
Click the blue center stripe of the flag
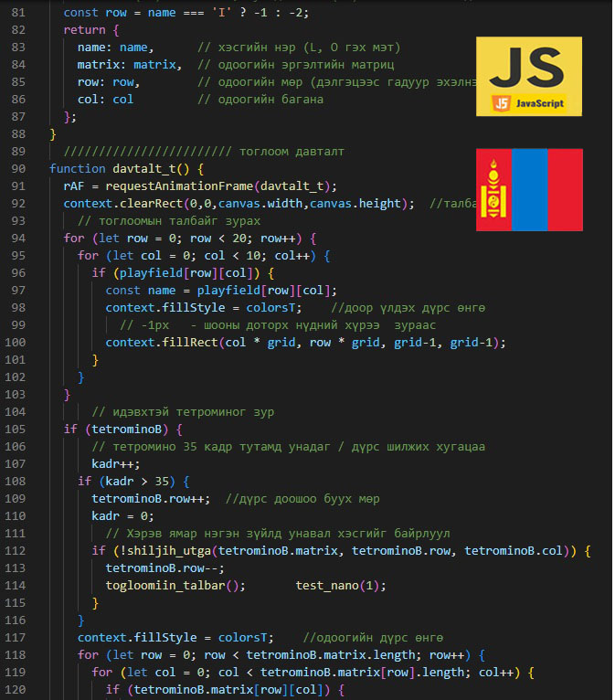pos(529,189)
